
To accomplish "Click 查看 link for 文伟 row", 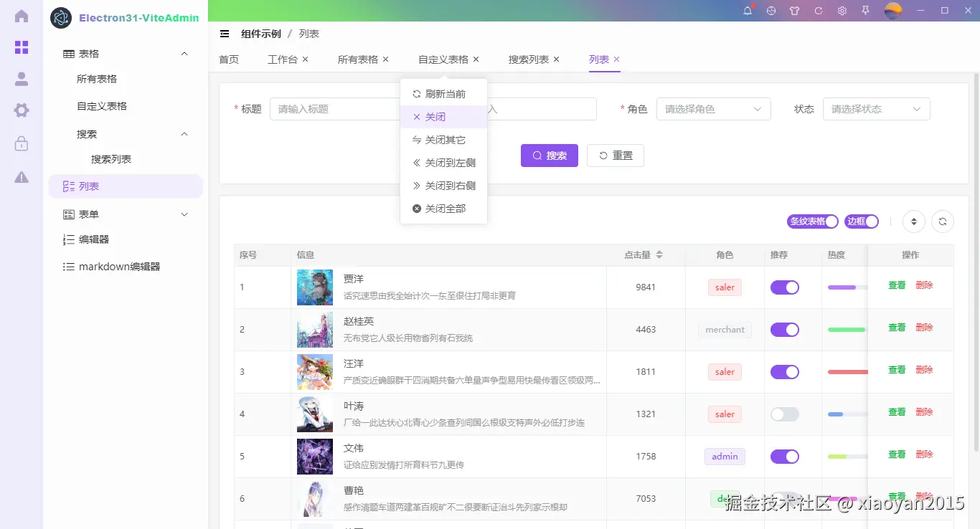I will point(897,454).
